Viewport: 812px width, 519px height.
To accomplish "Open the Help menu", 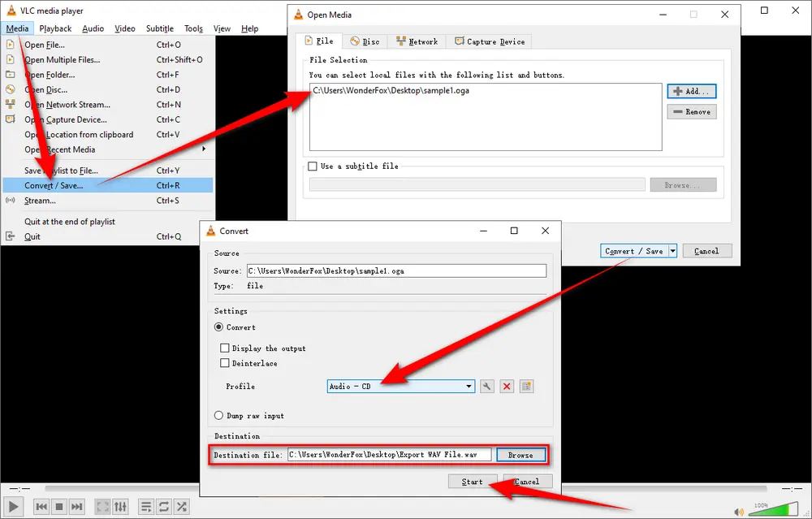I will click(249, 28).
